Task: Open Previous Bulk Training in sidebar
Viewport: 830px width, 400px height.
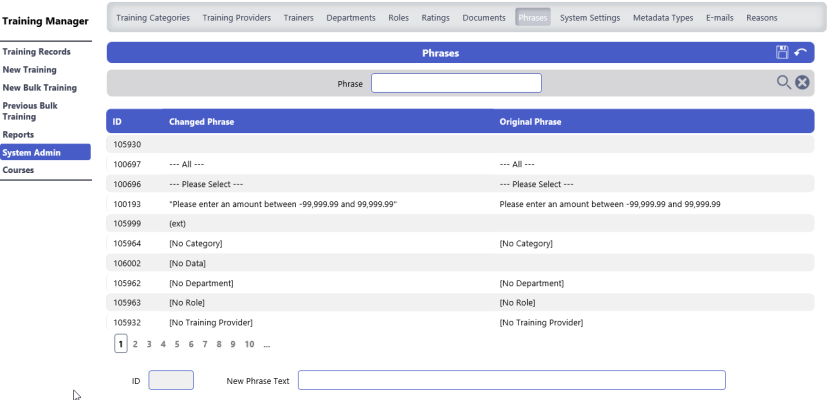Action: coord(30,111)
